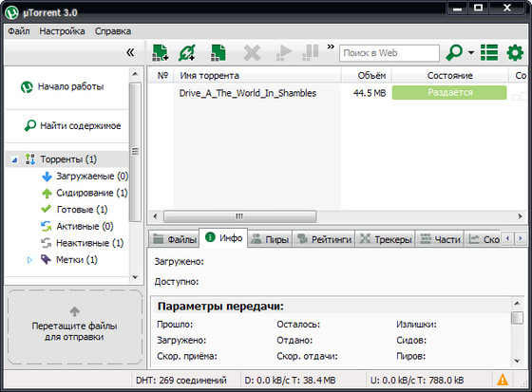The image size is (532, 392).
Task: Open the Настройка menu
Action: (x=62, y=31)
